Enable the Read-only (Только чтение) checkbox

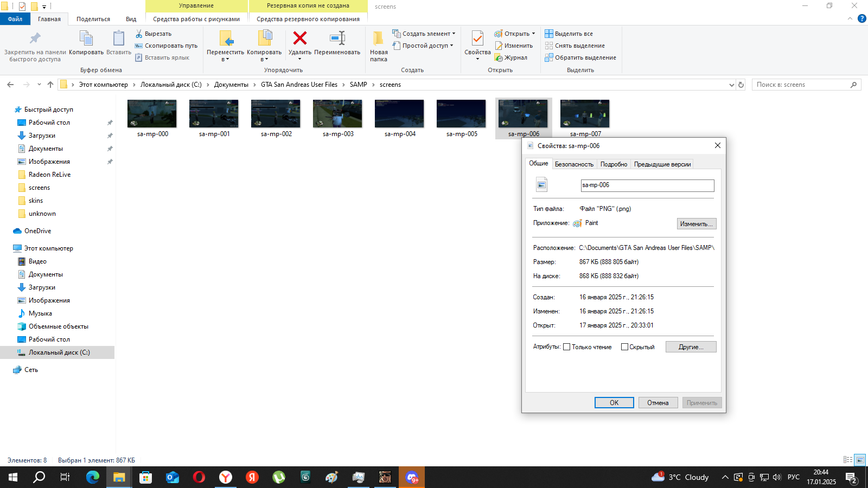coord(567,347)
